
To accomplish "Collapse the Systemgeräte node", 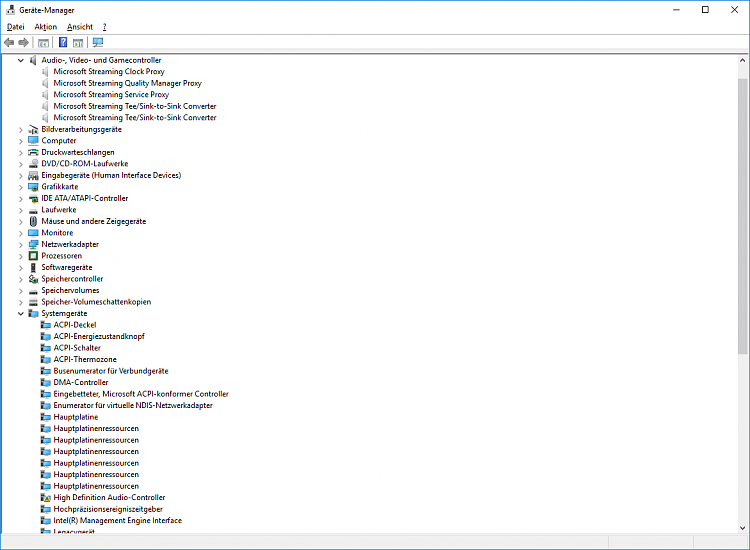I will tap(21, 314).
